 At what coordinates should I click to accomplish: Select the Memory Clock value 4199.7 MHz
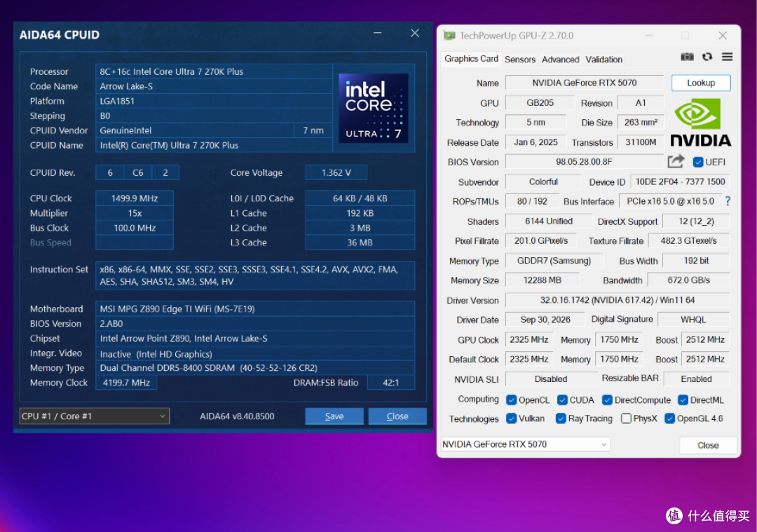126,383
